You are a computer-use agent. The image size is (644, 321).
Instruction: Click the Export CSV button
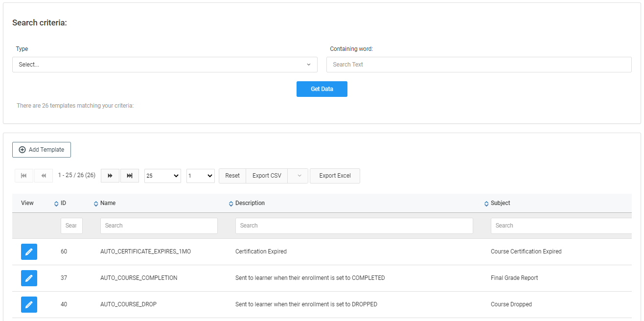(267, 176)
